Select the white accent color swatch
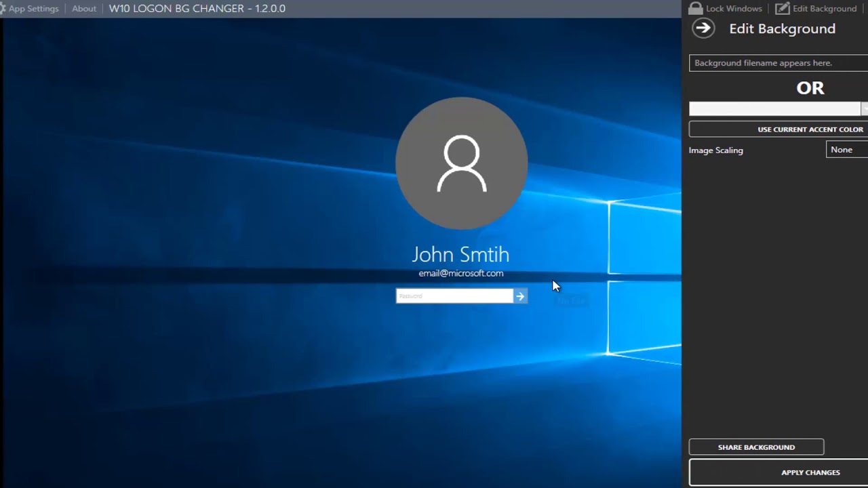This screenshot has height=488, width=868. click(x=774, y=108)
